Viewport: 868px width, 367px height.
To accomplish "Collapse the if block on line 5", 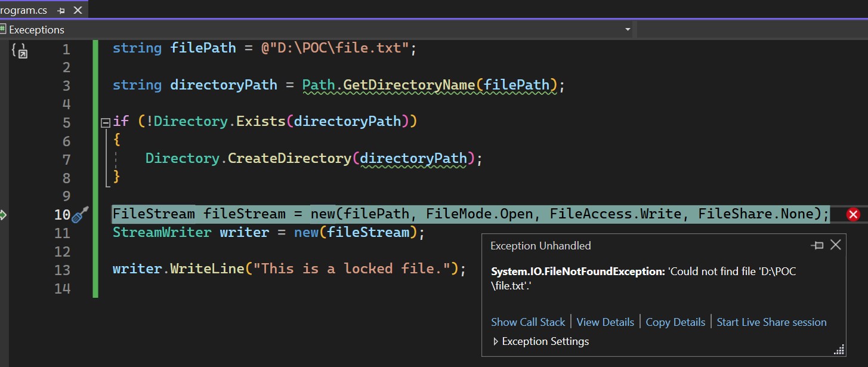I will (105, 122).
